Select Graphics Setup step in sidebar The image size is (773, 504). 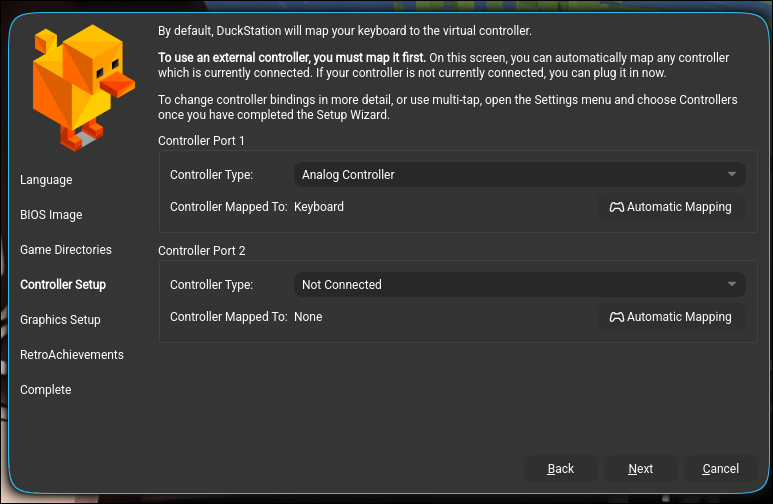pyautogui.click(x=60, y=320)
